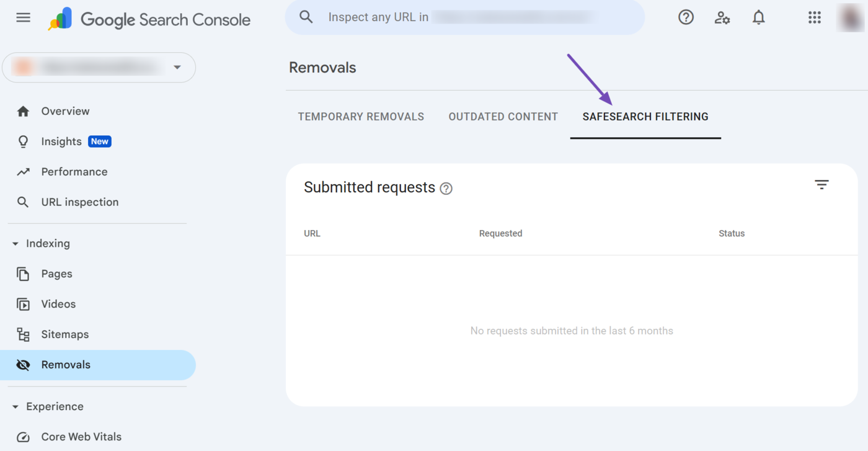Collapse the Experience section
The width and height of the screenshot is (868, 451).
[15, 407]
